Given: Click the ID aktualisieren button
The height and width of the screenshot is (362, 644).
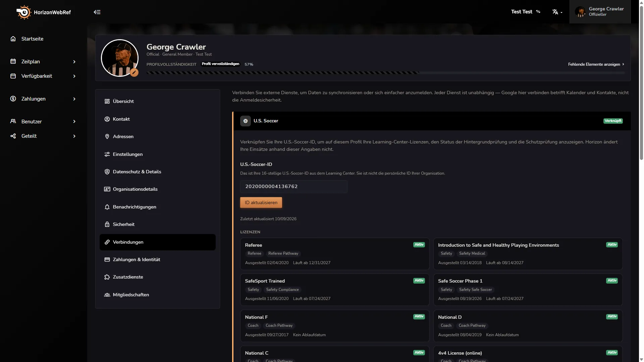Looking at the screenshot, I should click(261, 202).
